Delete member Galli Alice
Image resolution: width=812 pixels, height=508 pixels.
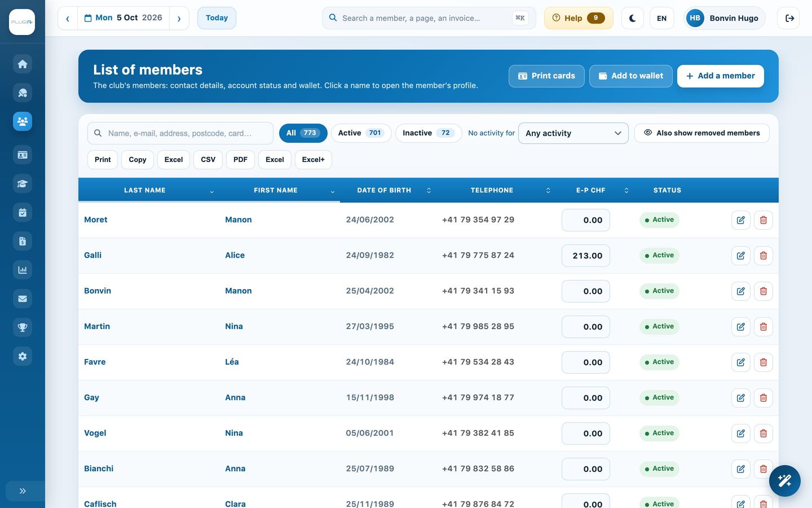[763, 256]
